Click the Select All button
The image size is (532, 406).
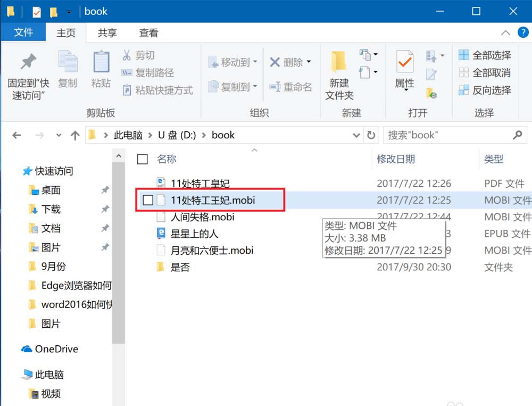(485, 55)
